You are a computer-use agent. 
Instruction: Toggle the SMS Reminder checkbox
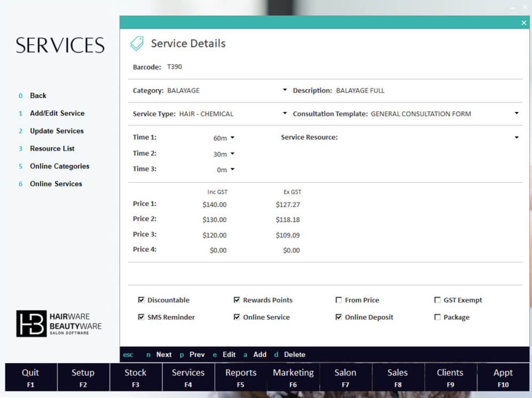point(141,317)
